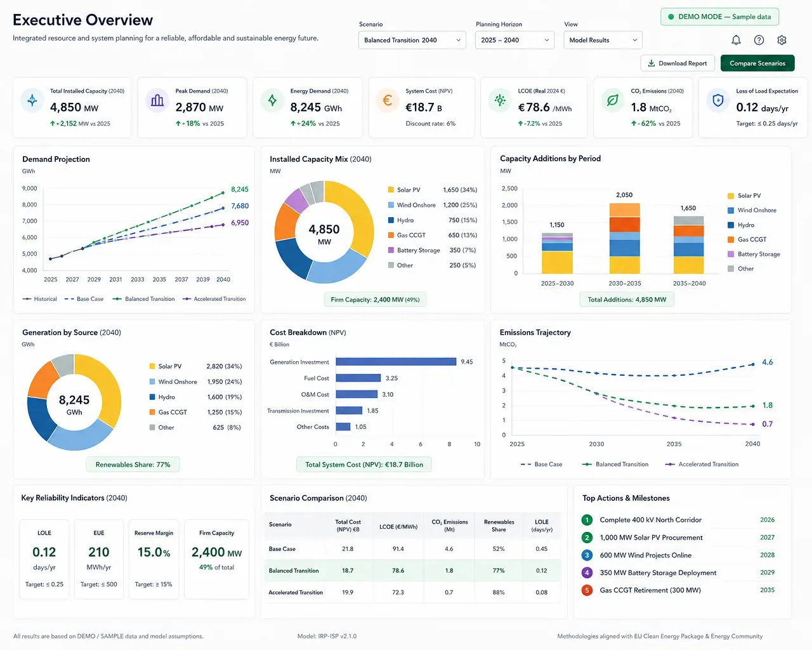This screenshot has height=650, width=812.
Task: Toggle Historical series in Demand Projection legend
Action: (40, 299)
